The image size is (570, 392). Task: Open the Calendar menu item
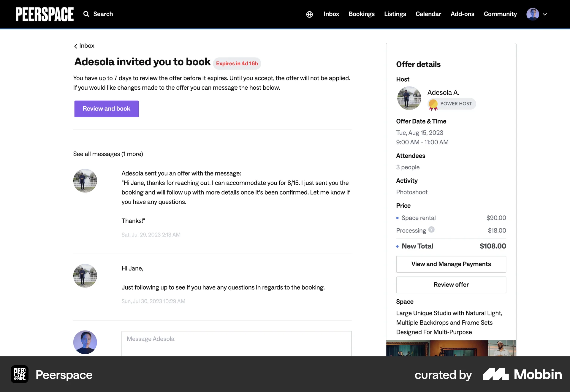pos(428,14)
